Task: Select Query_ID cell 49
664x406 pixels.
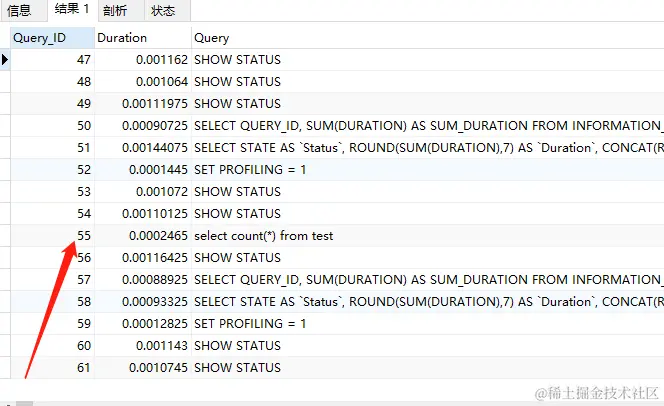Action: pos(53,103)
